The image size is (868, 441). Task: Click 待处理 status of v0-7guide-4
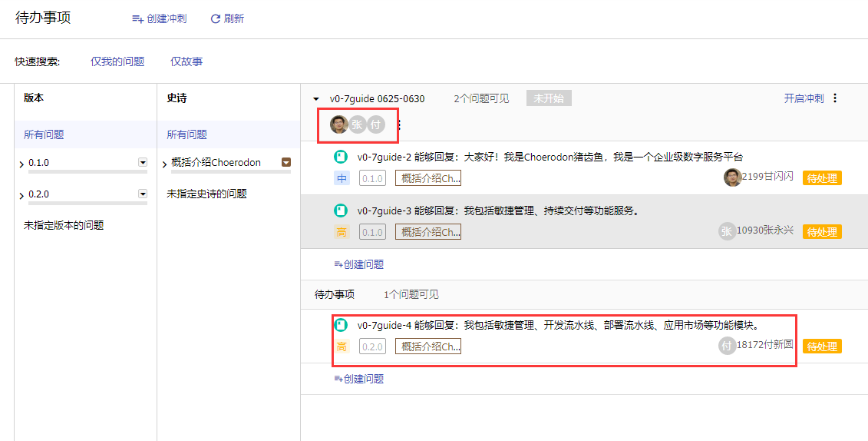822,346
